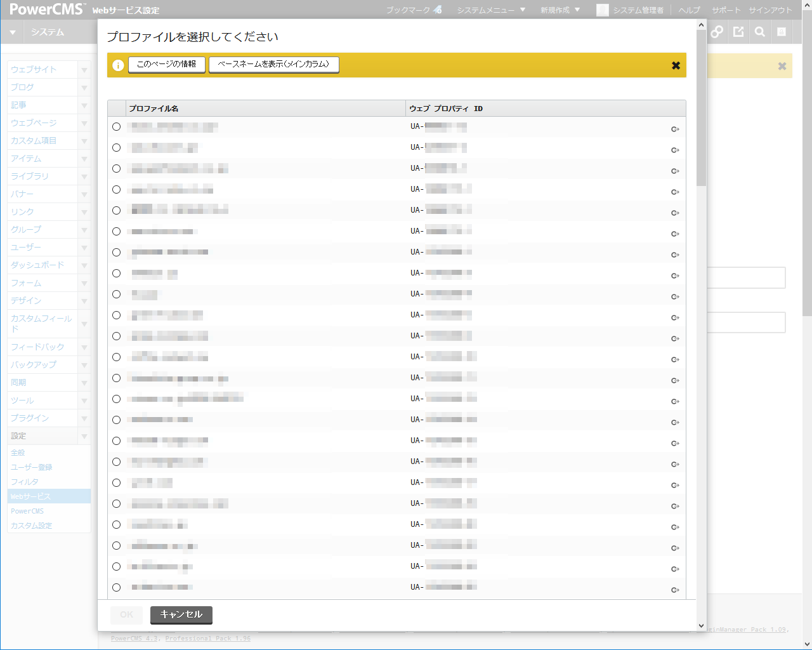Open リンク sidebar menu
812x650 pixels.
[x=22, y=211]
